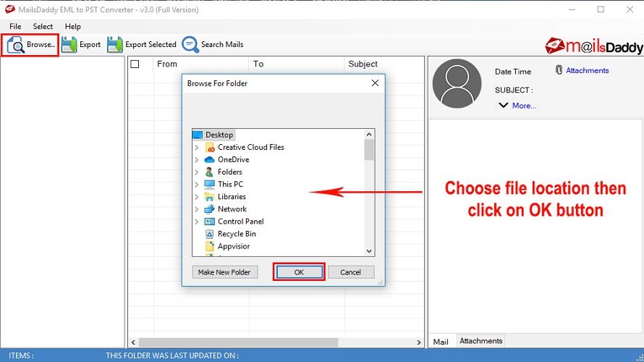The image size is (644, 362).
Task: Click mail list horizontal scroll left arrow
Action: (133, 342)
